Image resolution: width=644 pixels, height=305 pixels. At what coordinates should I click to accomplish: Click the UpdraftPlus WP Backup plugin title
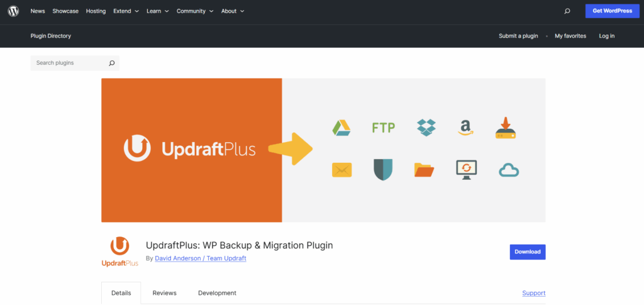coord(239,245)
